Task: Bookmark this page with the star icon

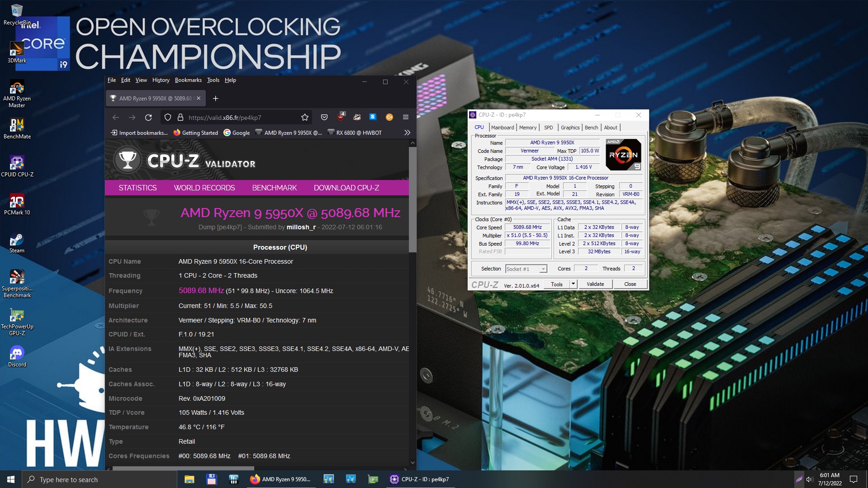Action: [x=305, y=118]
